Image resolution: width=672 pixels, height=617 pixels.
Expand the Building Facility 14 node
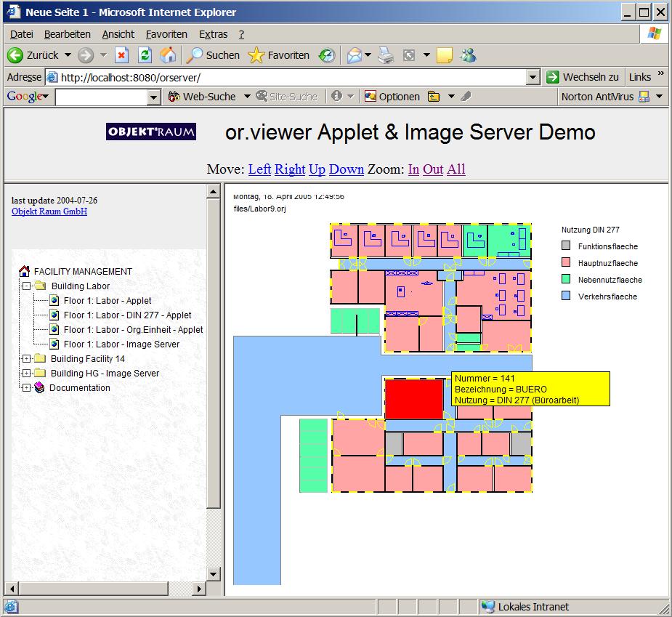26,358
